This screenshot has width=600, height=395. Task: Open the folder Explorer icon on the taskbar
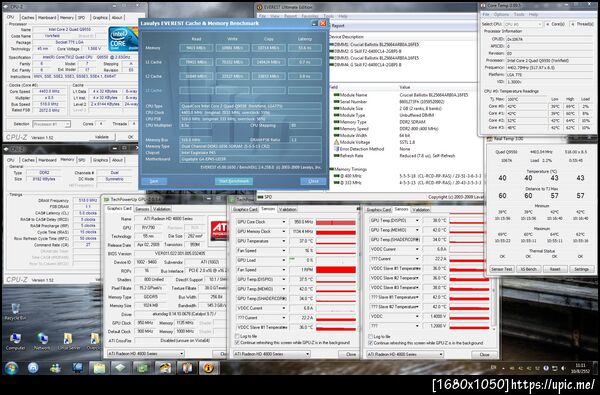[x=99, y=368]
